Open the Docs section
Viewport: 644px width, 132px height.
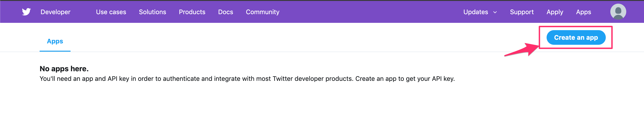click(x=226, y=12)
